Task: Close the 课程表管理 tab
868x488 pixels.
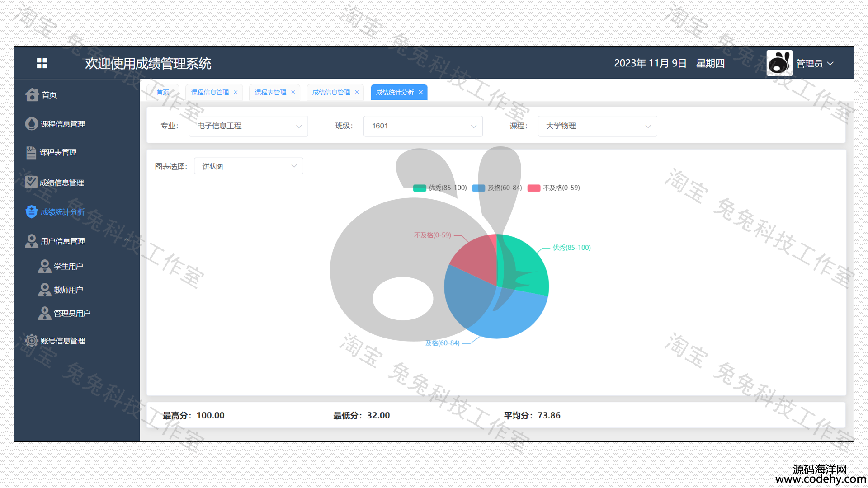Action: [x=293, y=92]
